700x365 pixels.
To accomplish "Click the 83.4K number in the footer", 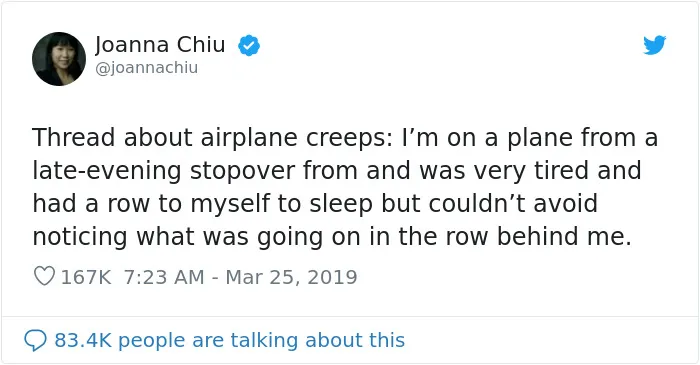I will coord(83,340).
